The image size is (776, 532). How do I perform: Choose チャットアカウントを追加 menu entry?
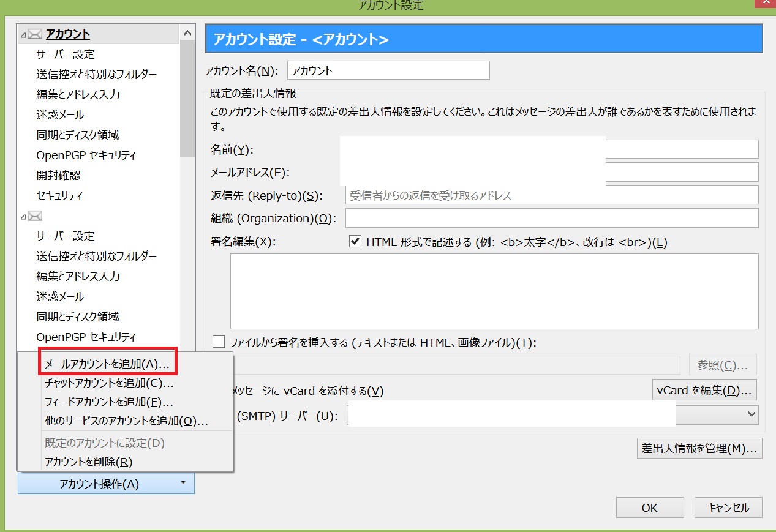pos(109,383)
